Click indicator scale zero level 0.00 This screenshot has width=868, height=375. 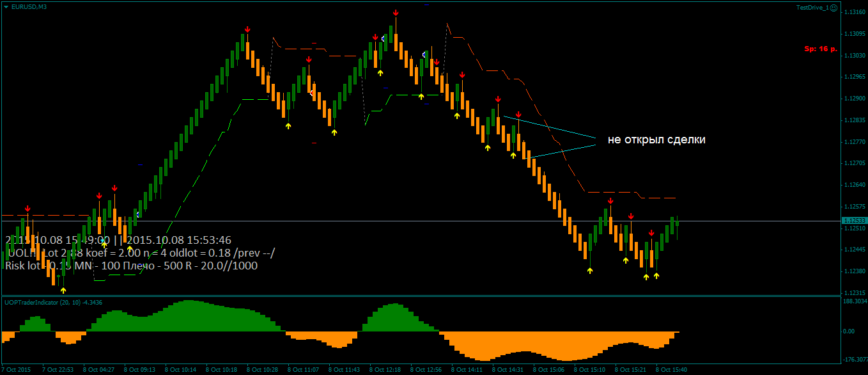(x=849, y=331)
